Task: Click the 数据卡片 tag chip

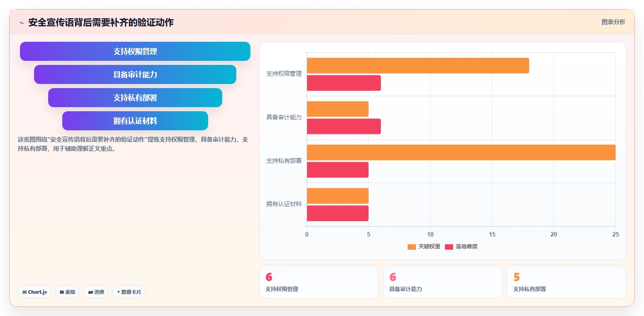Action: click(x=129, y=292)
